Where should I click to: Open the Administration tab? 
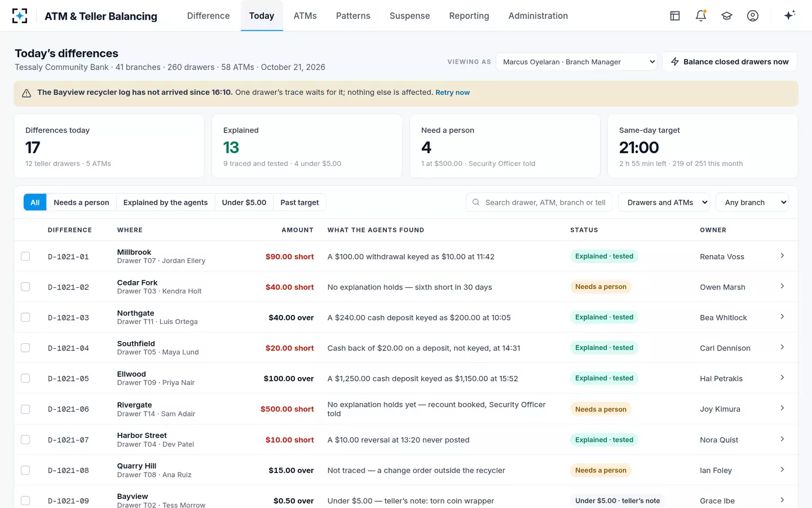click(x=538, y=16)
